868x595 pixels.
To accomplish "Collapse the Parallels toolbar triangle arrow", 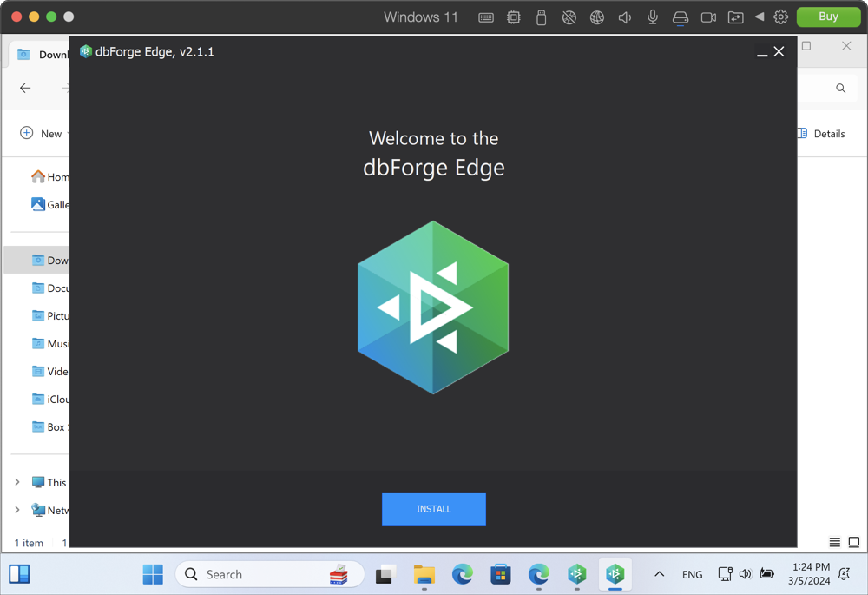I will pos(759,17).
